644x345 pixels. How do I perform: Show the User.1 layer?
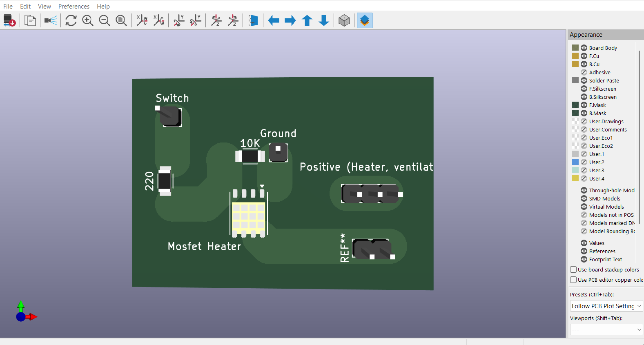coord(584,154)
